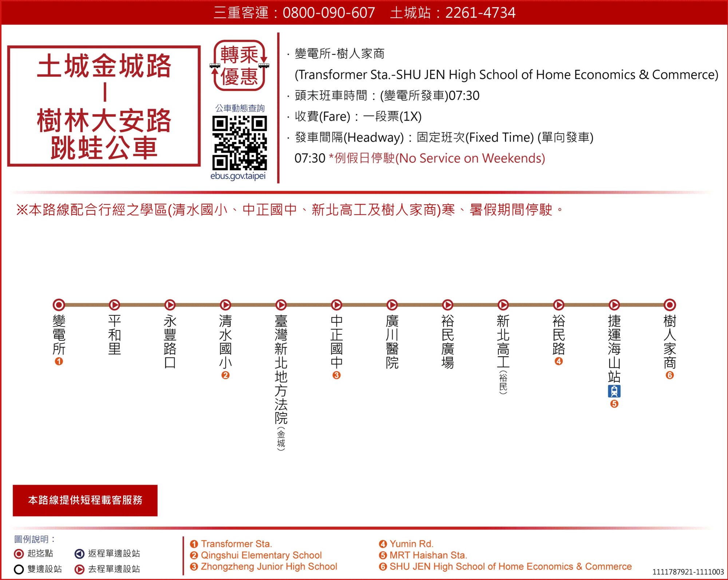Click number 4 badge under 裕民路

click(x=559, y=361)
